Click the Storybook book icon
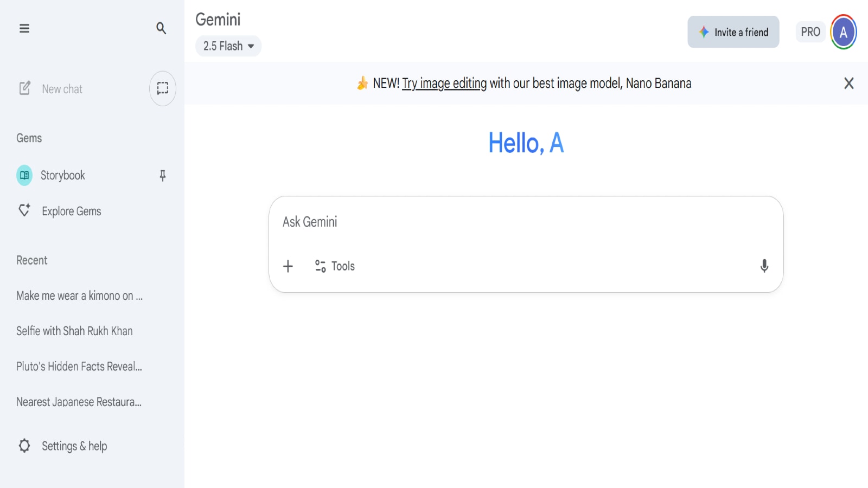868x488 pixels. click(24, 175)
